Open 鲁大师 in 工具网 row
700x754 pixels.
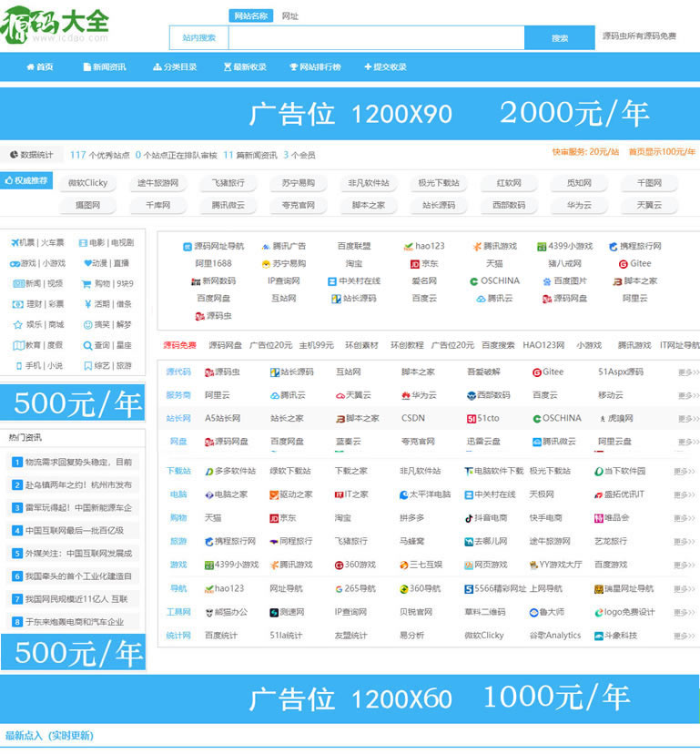[547, 612]
